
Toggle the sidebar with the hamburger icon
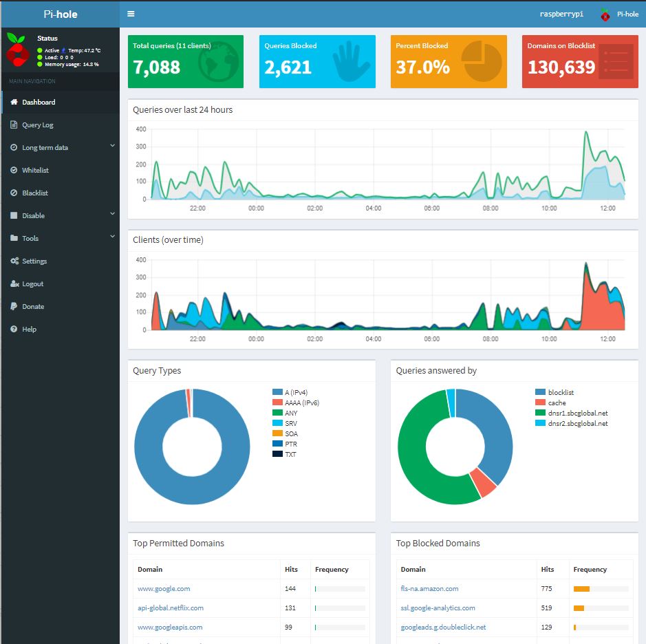point(130,13)
